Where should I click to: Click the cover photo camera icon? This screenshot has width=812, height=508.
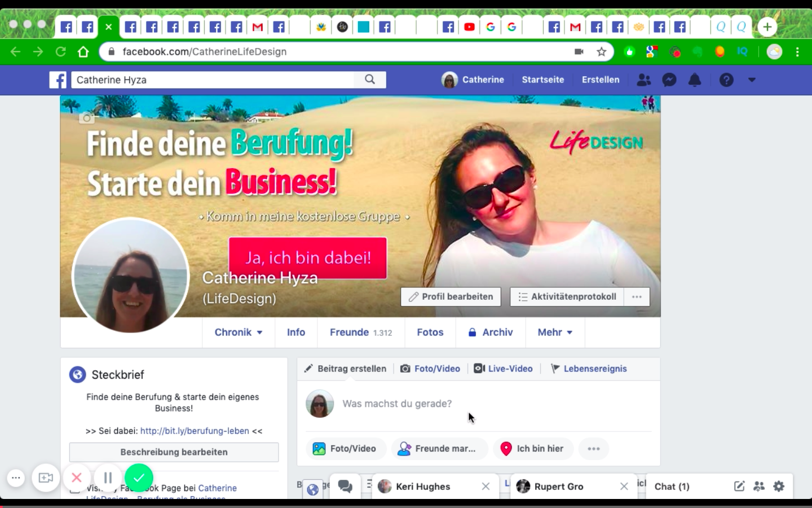pos(87,117)
